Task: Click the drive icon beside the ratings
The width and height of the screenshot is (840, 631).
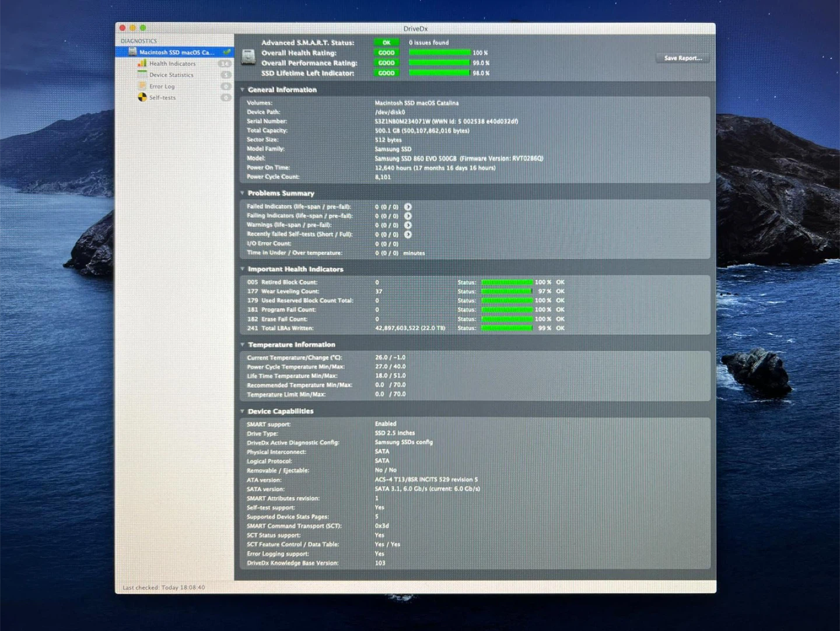Action: [x=249, y=57]
